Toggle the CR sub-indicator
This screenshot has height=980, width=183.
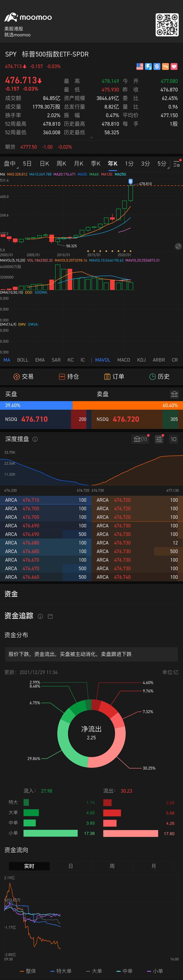coord(175,360)
